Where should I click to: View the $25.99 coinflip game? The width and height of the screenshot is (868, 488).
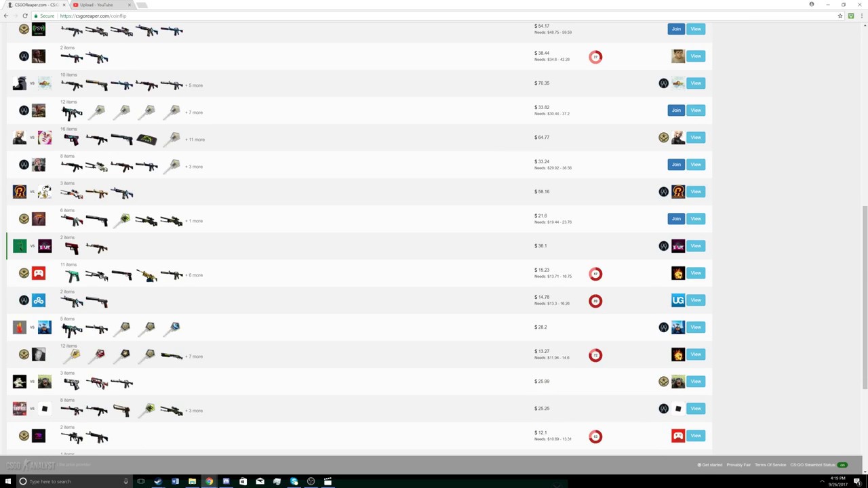click(x=696, y=382)
